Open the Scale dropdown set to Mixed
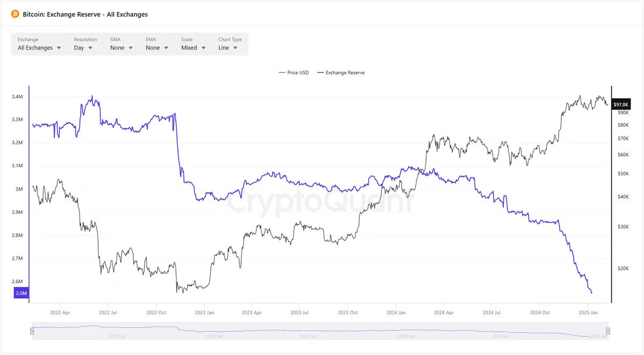This screenshot has width=644, height=355. (x=193, y=44)
